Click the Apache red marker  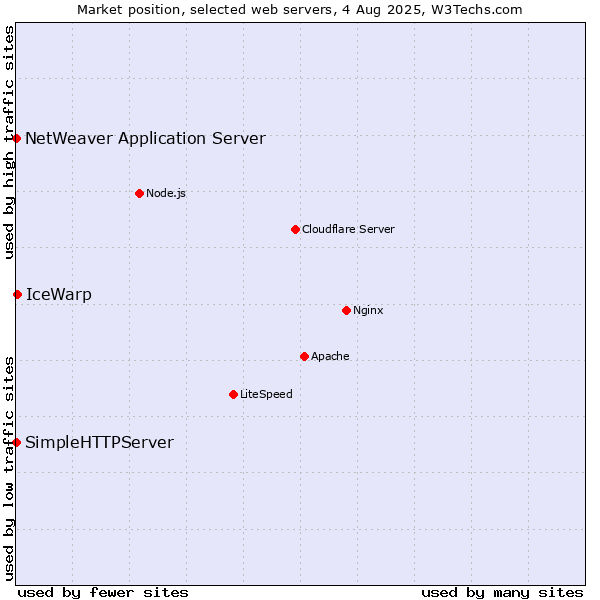coord(304,357)
